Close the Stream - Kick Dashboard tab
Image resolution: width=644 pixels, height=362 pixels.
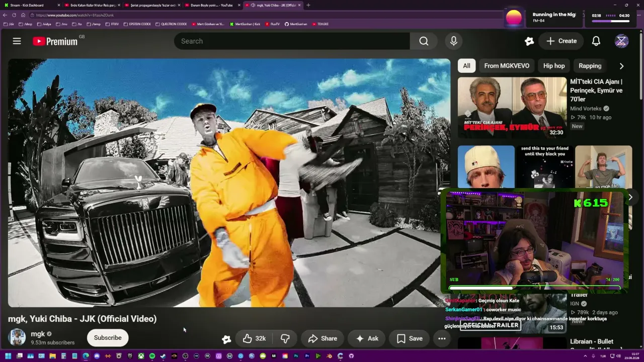pyautogui.click(x=58, y=5)
